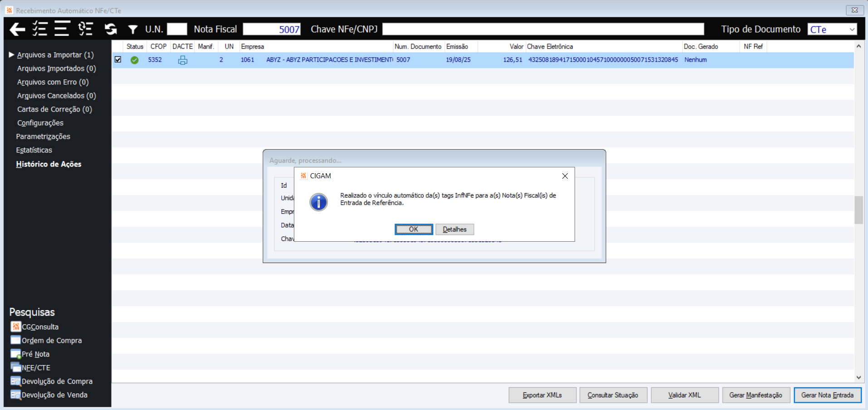Click the Detalhes button in the dialog
The width and height of the screenshot is (868, 410).
454,229
